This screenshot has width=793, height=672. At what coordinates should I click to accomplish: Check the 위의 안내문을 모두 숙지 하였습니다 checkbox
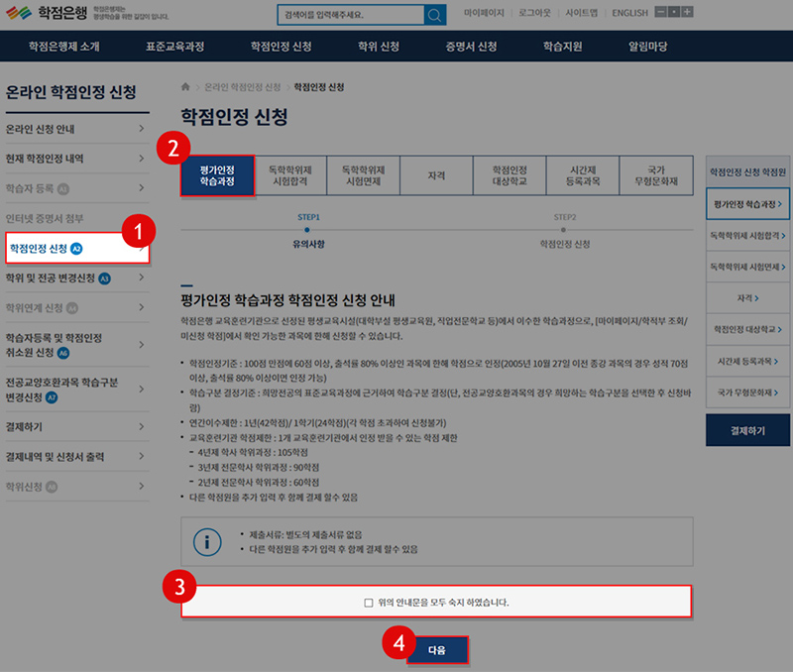[369, 602]
